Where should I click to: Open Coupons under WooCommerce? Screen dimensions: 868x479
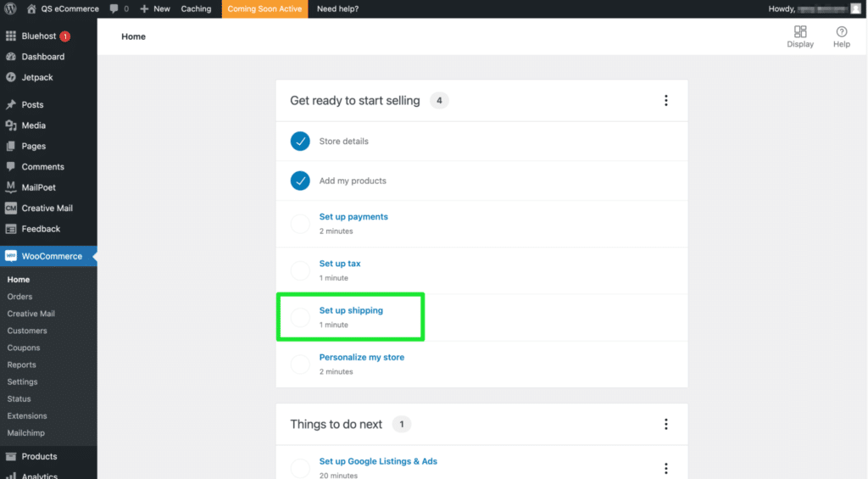coord(24,348)
